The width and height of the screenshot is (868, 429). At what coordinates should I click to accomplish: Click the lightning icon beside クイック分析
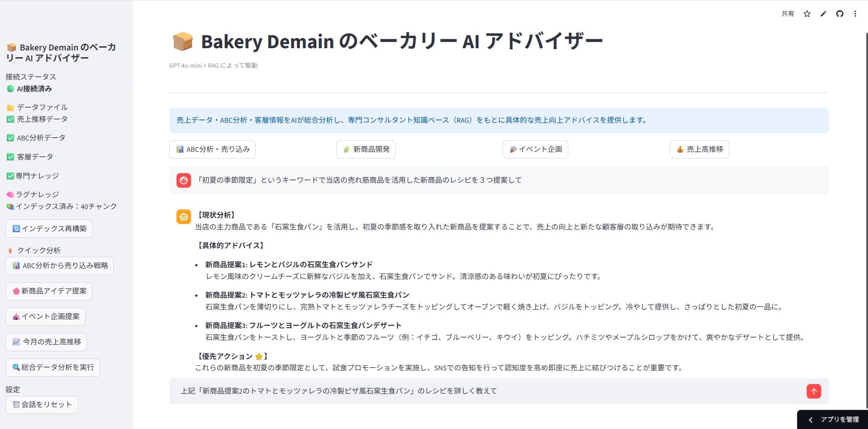(x=10, y=250)
